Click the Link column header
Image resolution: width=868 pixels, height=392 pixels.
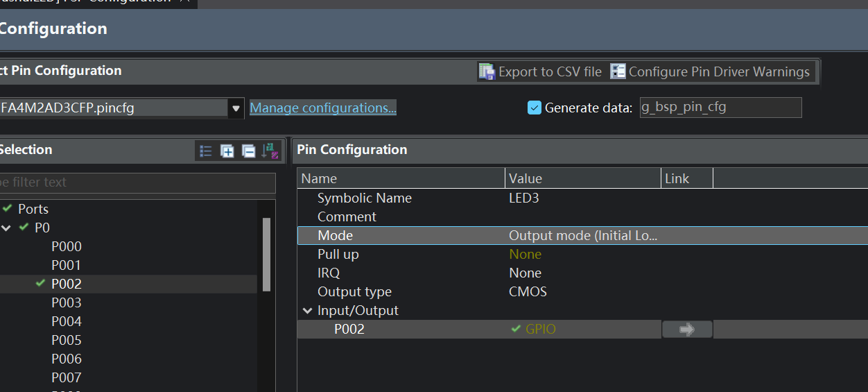687,178
